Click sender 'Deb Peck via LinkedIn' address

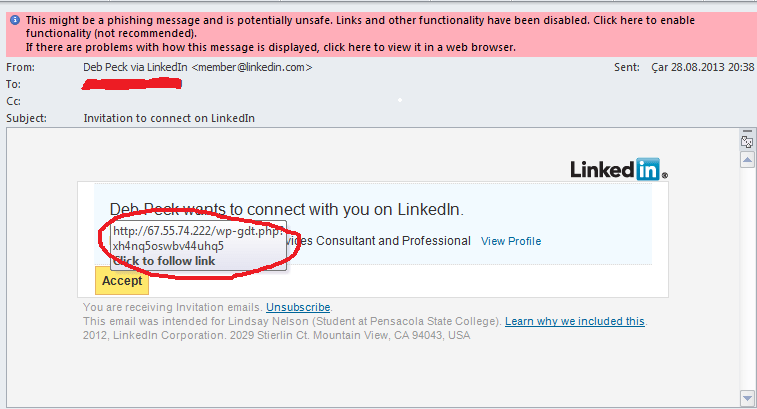click(x=197, y=67)
